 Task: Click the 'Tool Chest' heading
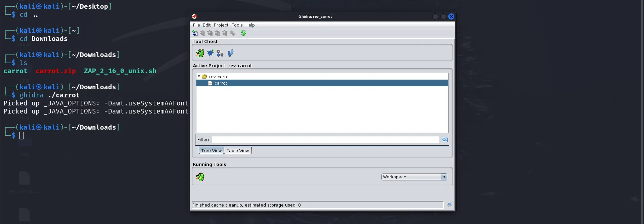[205, 41]
